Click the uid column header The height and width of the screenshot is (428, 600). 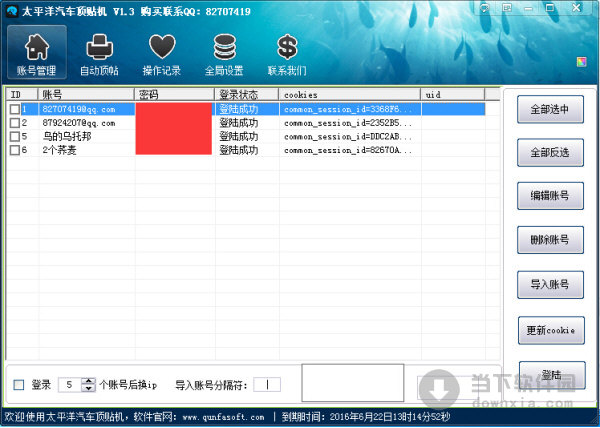click(453, 94)
